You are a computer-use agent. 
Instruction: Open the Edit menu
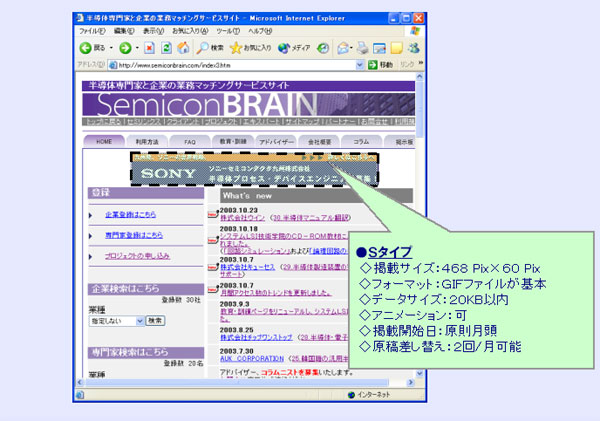124,31
